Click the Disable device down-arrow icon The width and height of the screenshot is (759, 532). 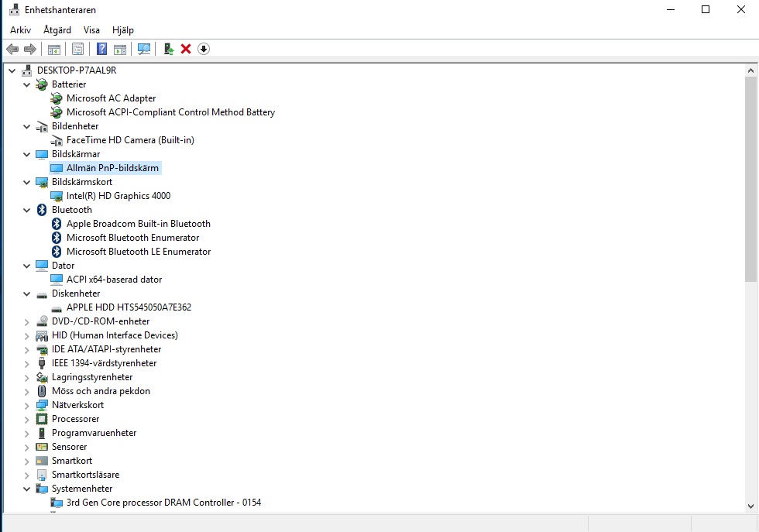coord(204,49)
